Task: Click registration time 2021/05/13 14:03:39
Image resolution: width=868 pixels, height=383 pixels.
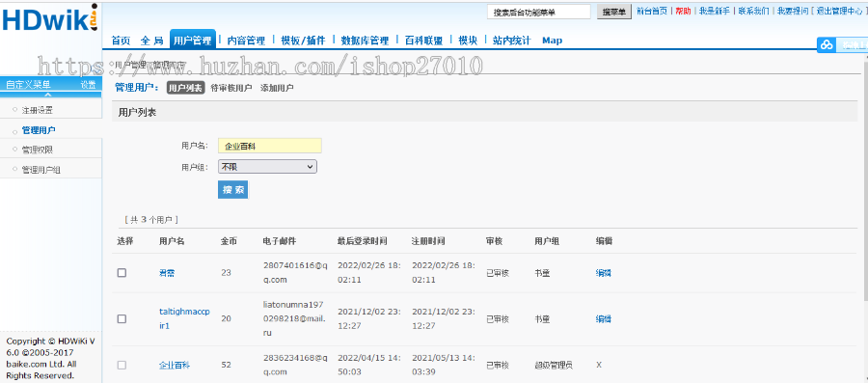Action: click(443, 365)
